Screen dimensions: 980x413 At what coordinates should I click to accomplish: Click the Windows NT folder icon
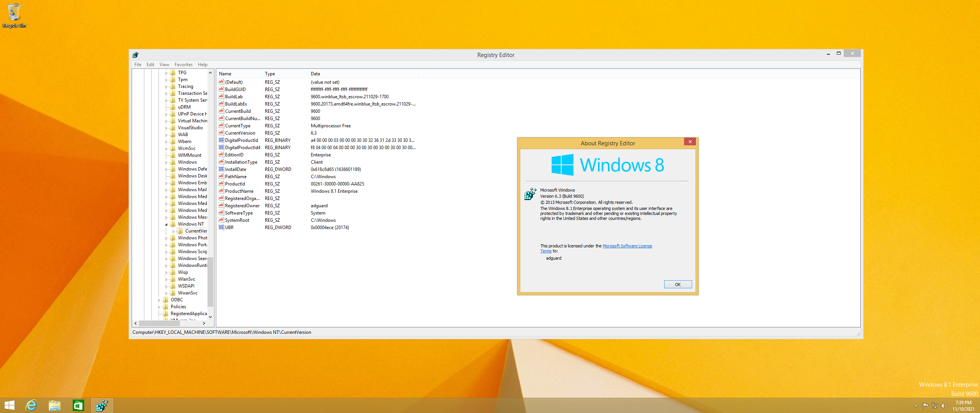point(173,224)
